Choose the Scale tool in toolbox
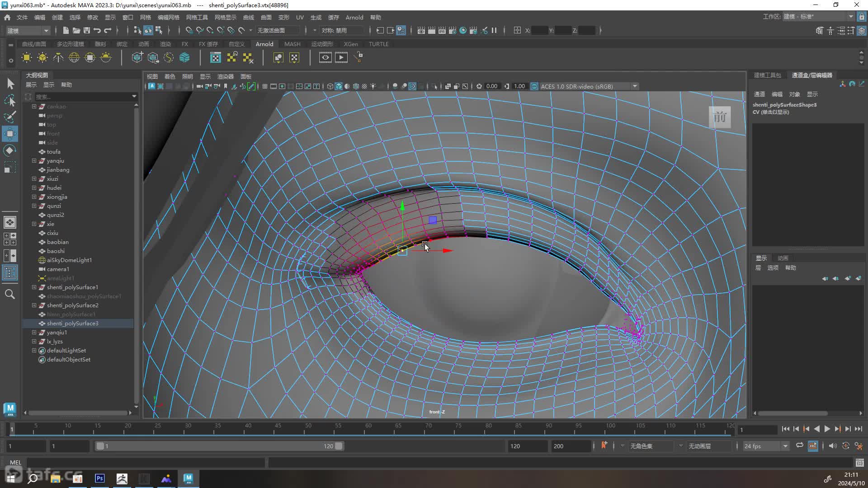Image resolution: width=868 pixels, height=488 pixels. point(10,167)
